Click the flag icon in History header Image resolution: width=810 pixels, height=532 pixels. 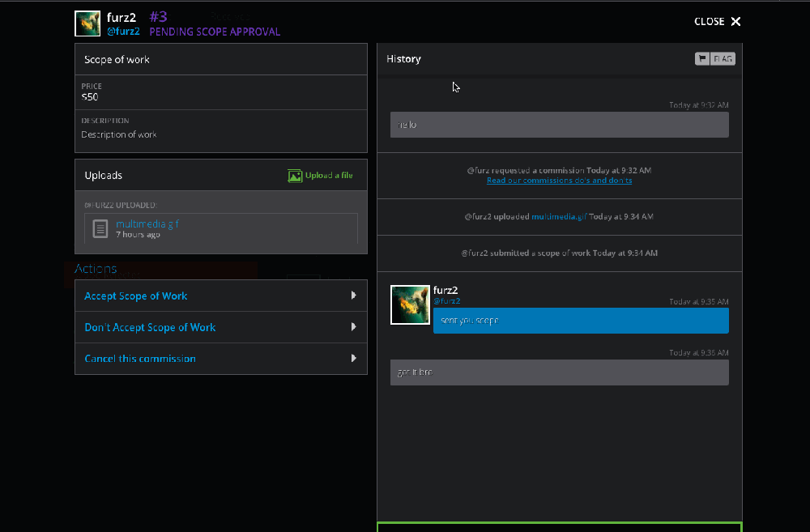(x=702, y=59)
